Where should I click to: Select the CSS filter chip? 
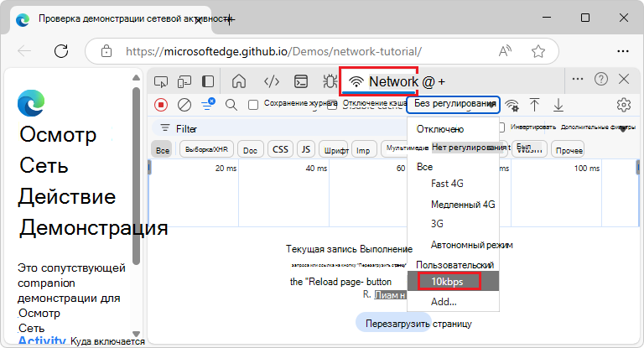(x=281, y=149)
